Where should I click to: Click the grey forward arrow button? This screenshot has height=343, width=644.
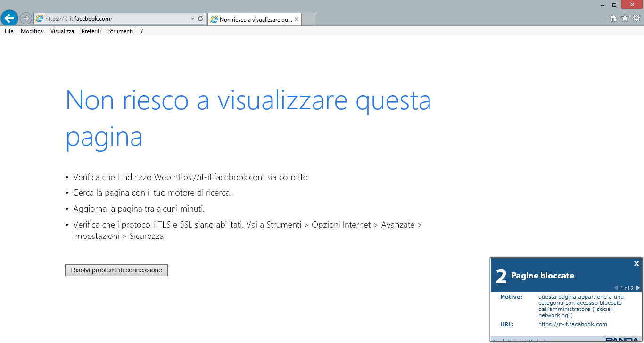pyautogui.click(x=26, y=18)
